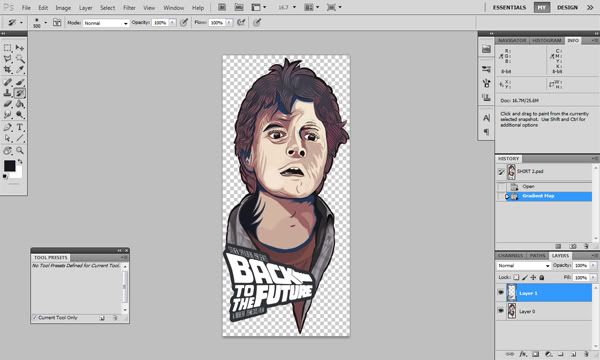Open the Filter menu

(x=129, y=8)
